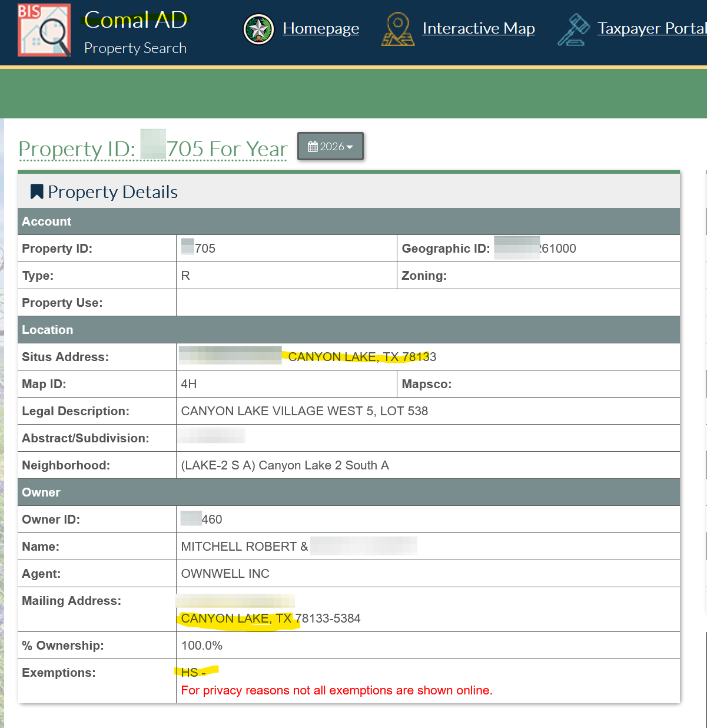Click the Homepage star seal icon
The image size is (707, 728).
pos(259,29)
